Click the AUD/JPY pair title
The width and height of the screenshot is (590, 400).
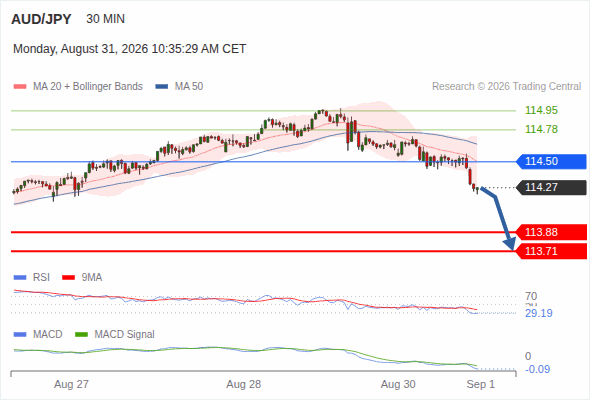[41, 19]
